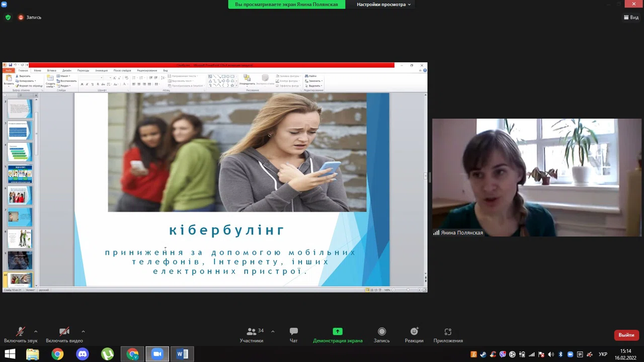644x362 pixels.
Task: Open the Zoom chat panel
Action: pyautogui.click(x=293, y=335)
